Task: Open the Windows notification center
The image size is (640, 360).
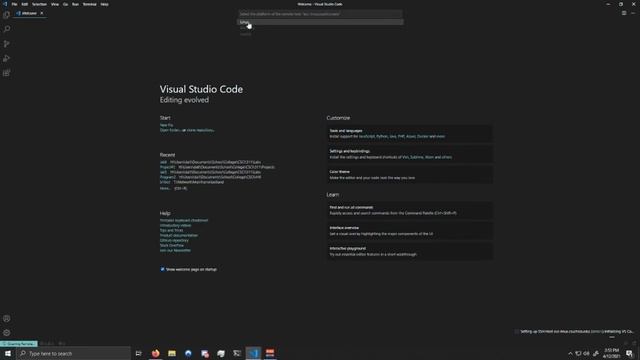Action: 630,353
